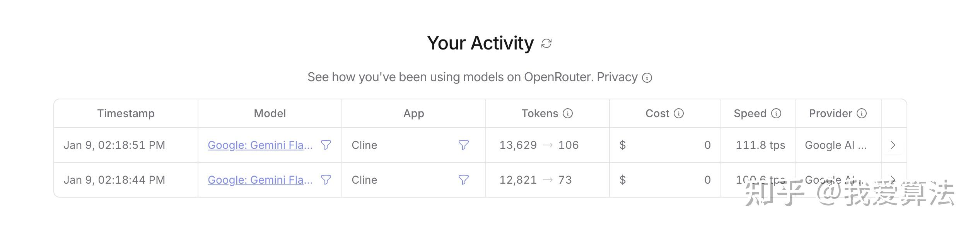
Task: Select the 13,629 → 106 tokens value
Action: click(538, 145)
